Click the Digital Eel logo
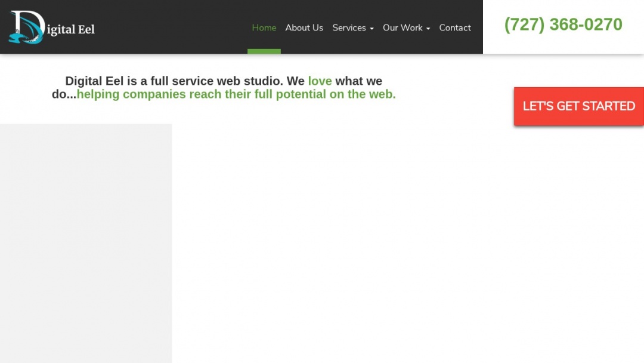 (51, 27)
